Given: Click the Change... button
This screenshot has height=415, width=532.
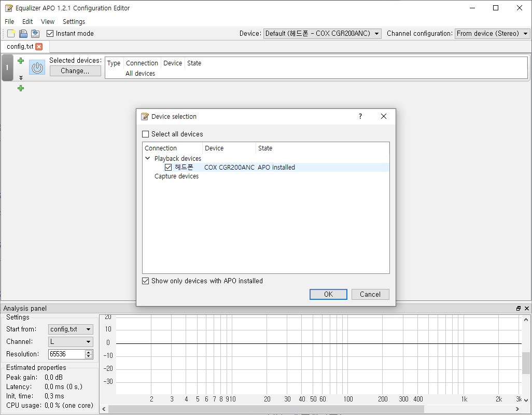Looking at the screenshot, I should tap(75, 71).
